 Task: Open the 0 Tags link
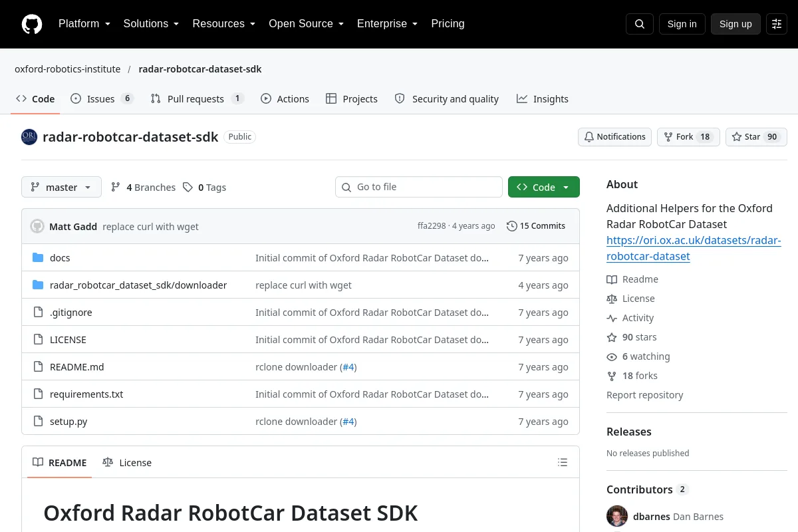(205, 188)
